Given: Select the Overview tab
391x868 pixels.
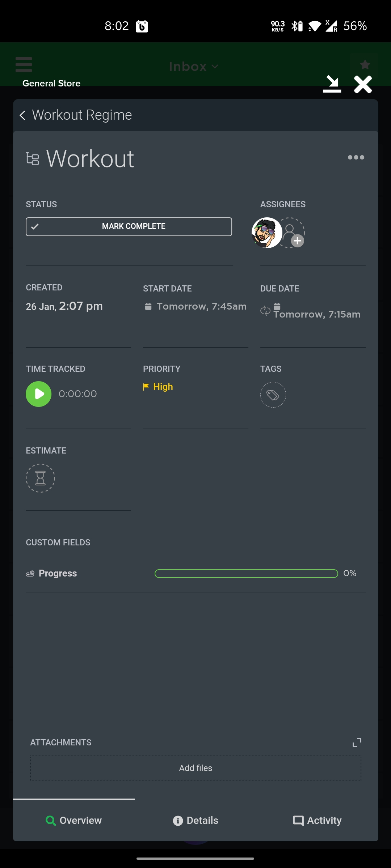Looking at the screenshot, I should 74,820.
